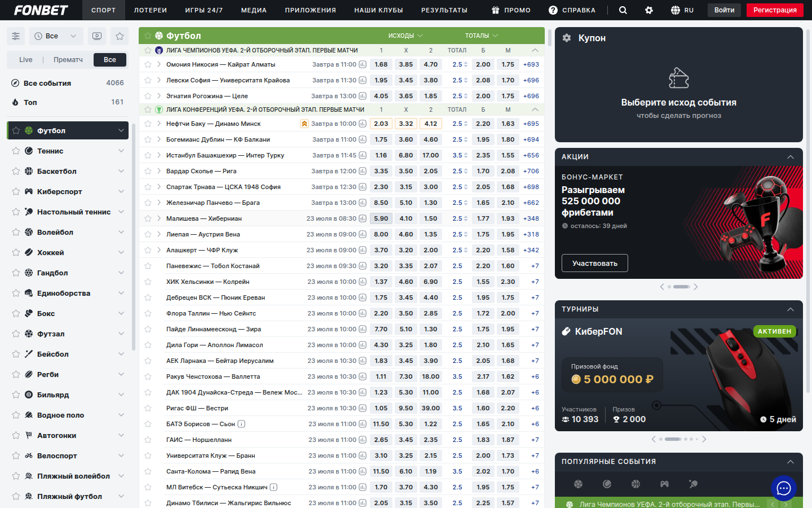Switch to the Live tab
The height and width of the screenshot is (508, 812).
click(26, 60)
